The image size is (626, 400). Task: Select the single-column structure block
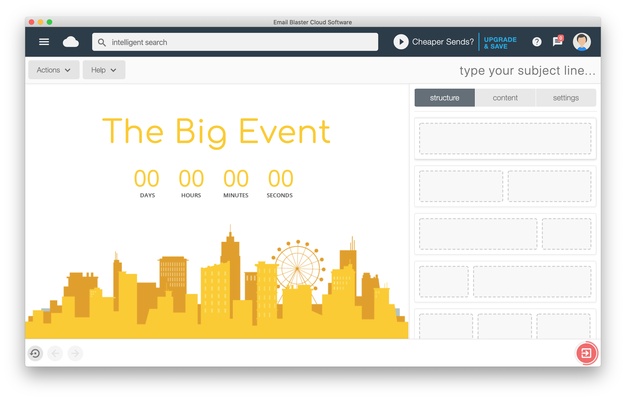point(505,139)
